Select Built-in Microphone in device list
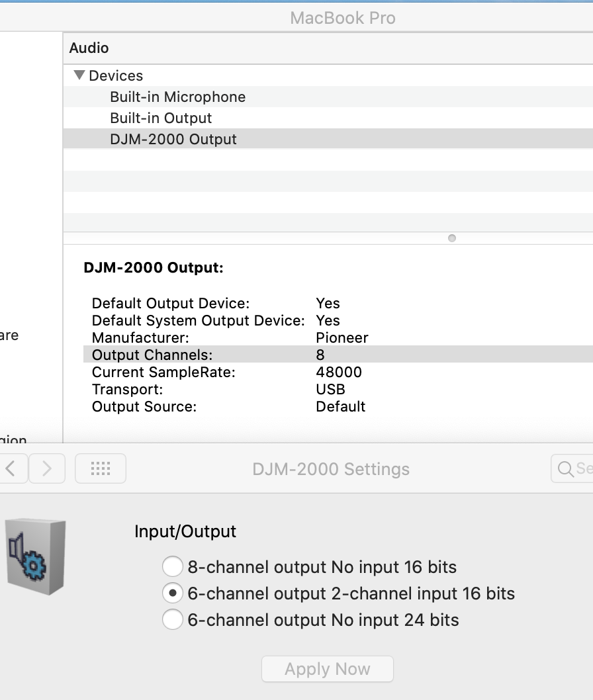Screen dimensions: 593x700 [x=328, y=97]
